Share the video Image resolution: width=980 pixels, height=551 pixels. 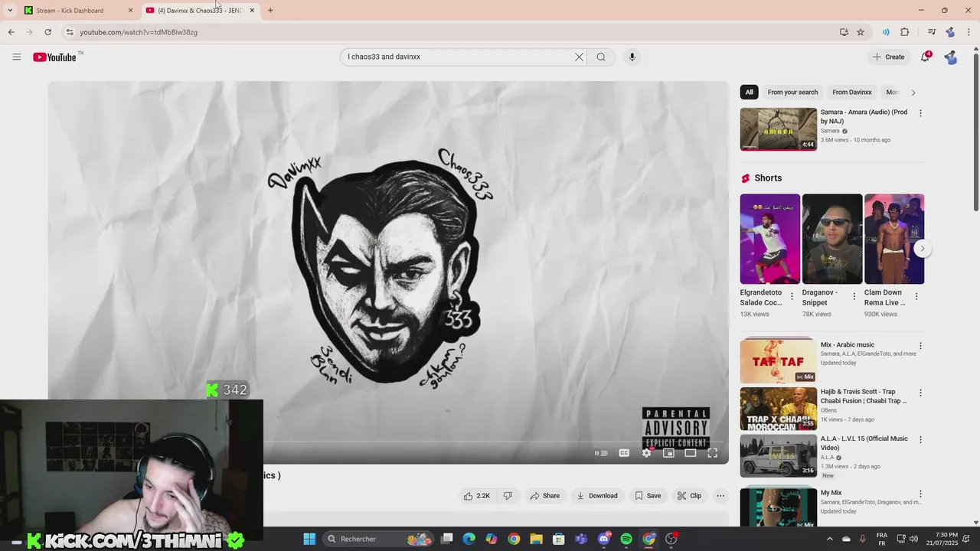(545, 496)
